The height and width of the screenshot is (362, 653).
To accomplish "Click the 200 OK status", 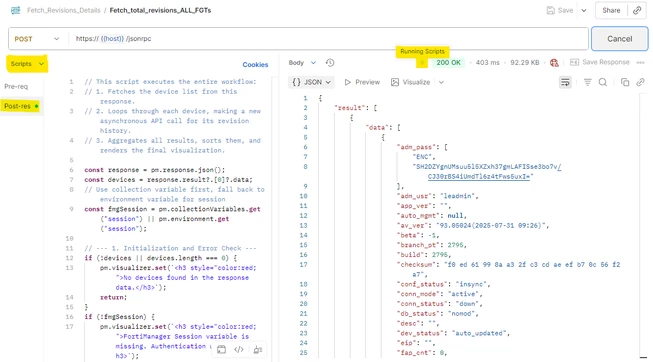I will (448, 62).
